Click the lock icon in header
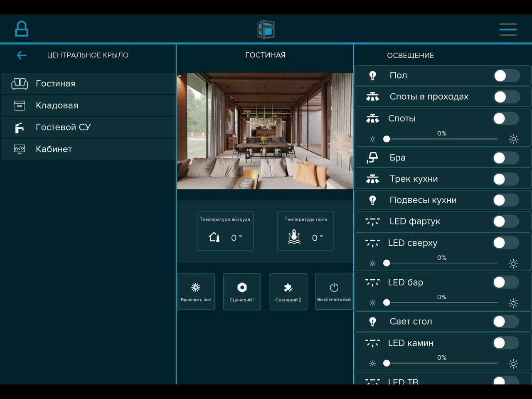 pyautogui.click(x=22, y=29)
